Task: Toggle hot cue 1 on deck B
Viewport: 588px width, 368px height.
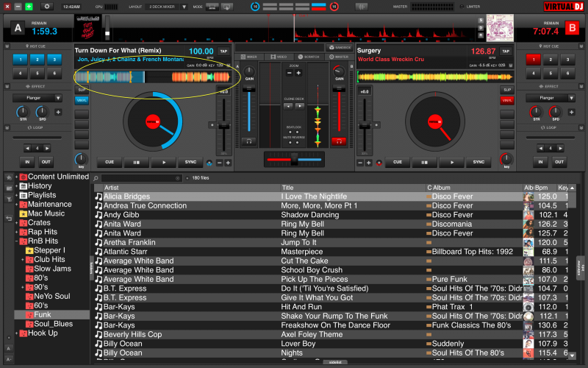Action: (535, 60)
